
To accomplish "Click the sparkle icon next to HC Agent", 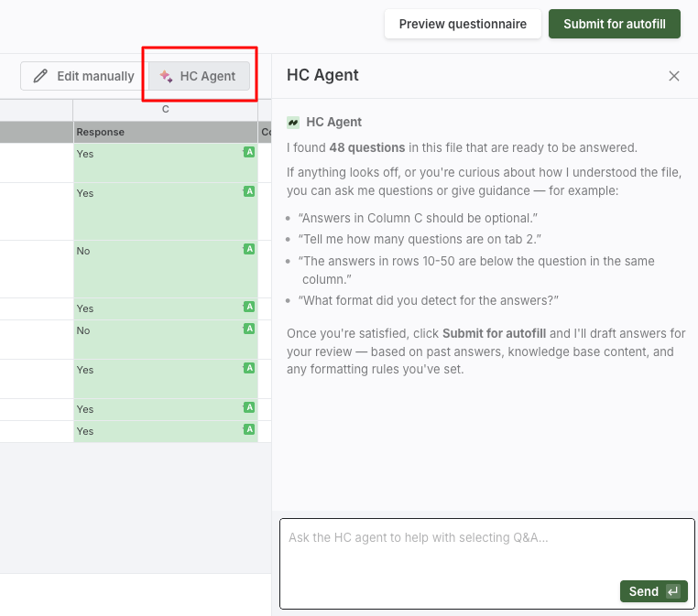I will coord(166,76).
